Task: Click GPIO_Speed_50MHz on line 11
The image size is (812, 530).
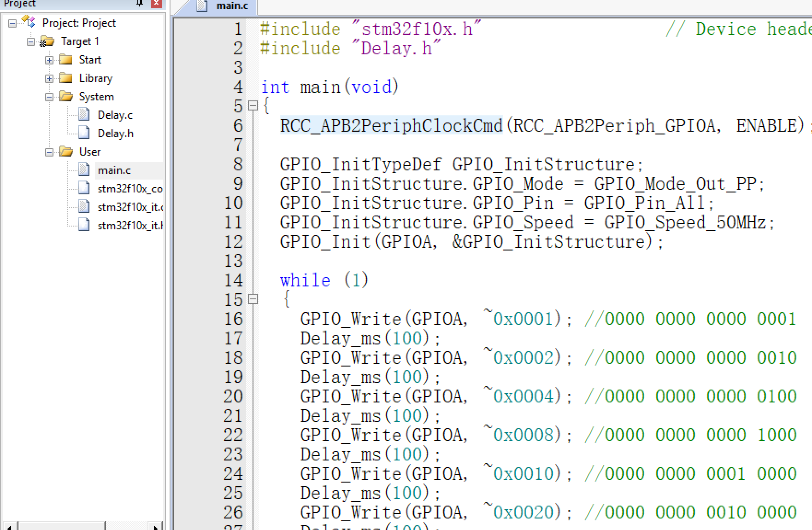Action: coord(685,222)
